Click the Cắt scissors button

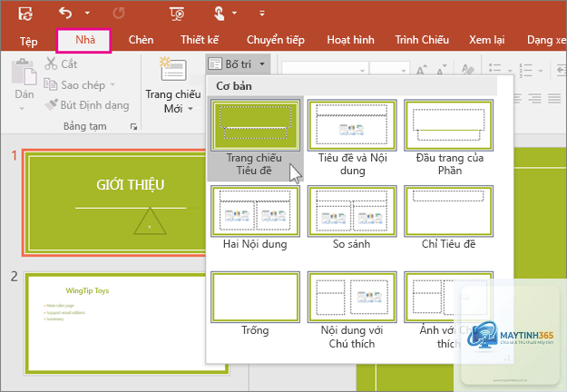coord(61,64)
